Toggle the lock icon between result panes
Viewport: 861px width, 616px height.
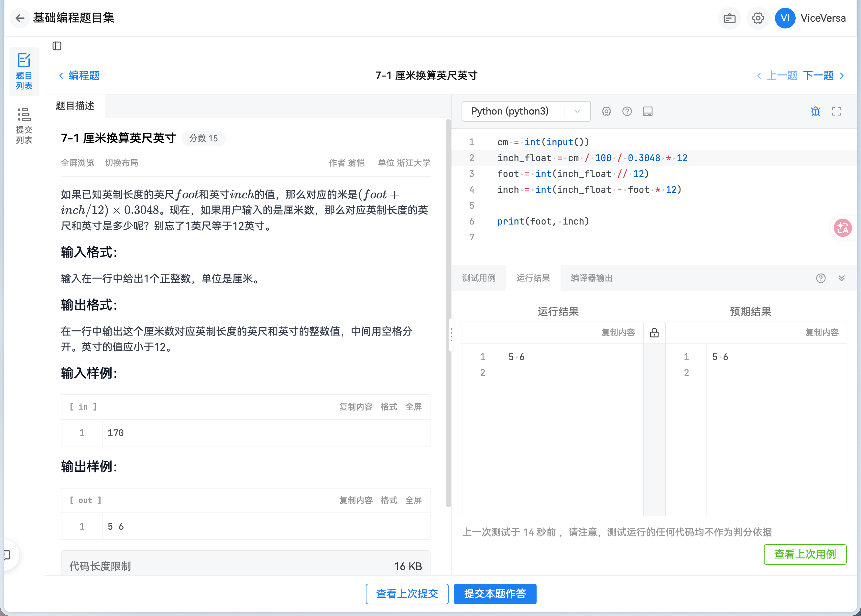654,333
